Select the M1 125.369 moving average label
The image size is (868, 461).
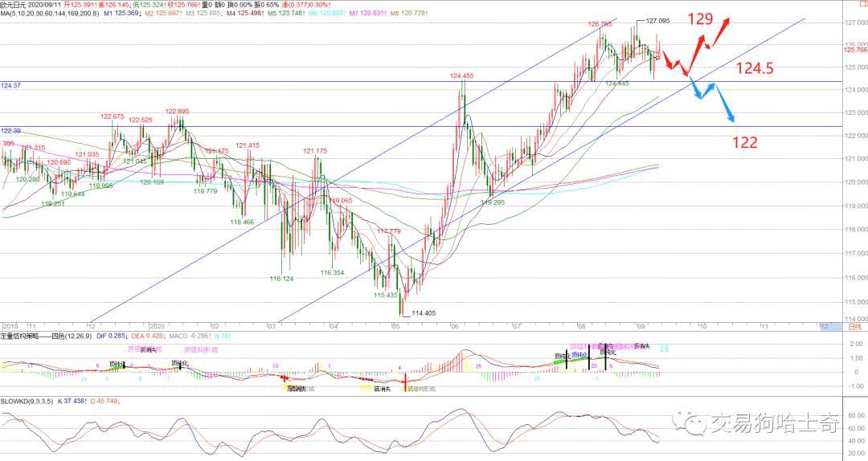click(122, 13)
